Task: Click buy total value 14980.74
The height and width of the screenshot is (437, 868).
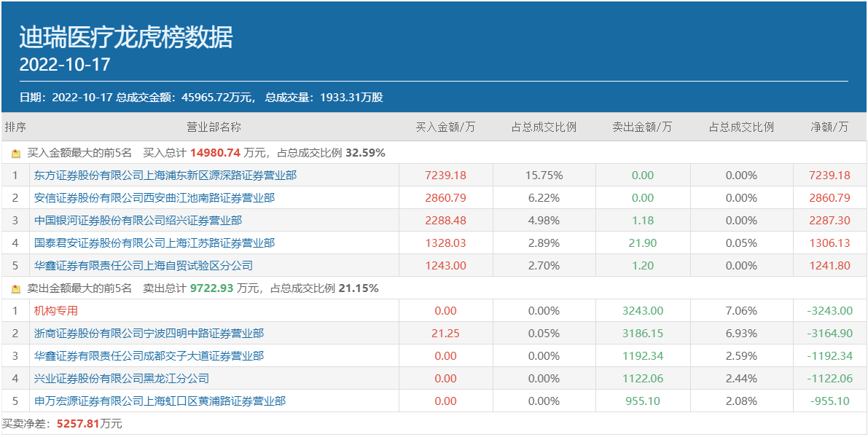Action: pos(215,154)
